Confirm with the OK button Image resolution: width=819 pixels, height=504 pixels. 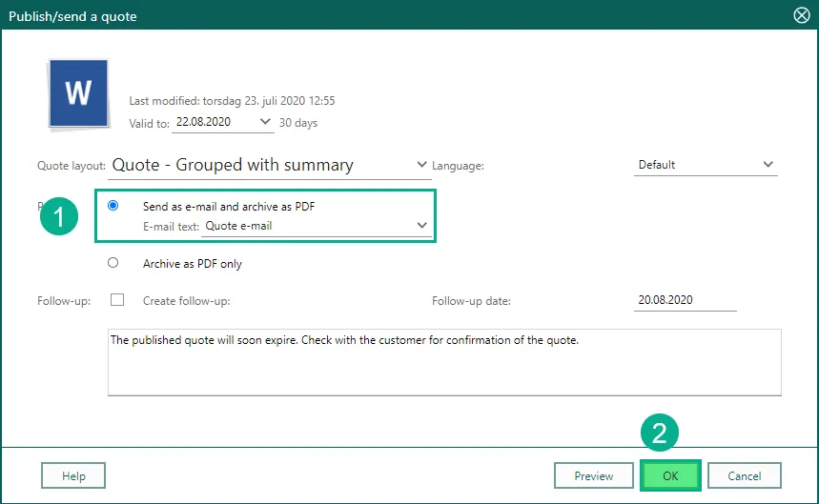tap(670, 475)
